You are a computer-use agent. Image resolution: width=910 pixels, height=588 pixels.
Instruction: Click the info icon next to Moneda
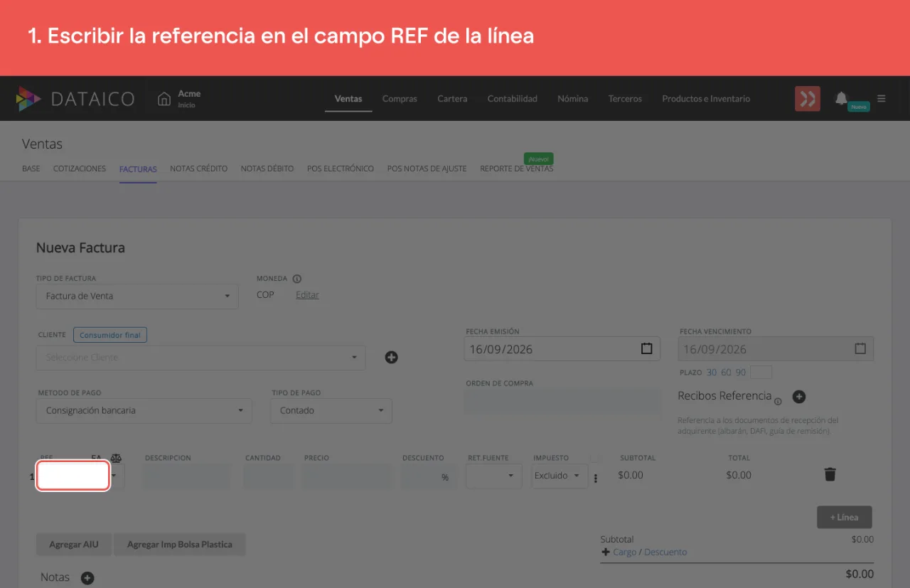(297, 279)
